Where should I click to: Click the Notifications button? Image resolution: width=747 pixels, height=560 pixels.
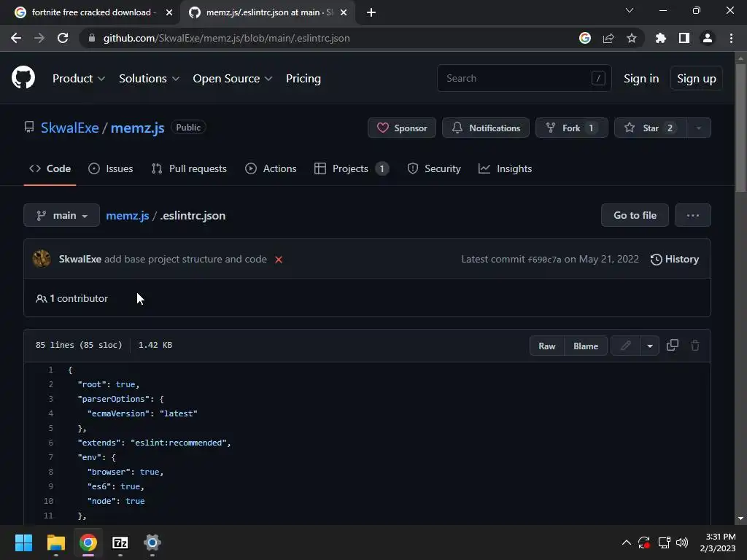point(485,128)
